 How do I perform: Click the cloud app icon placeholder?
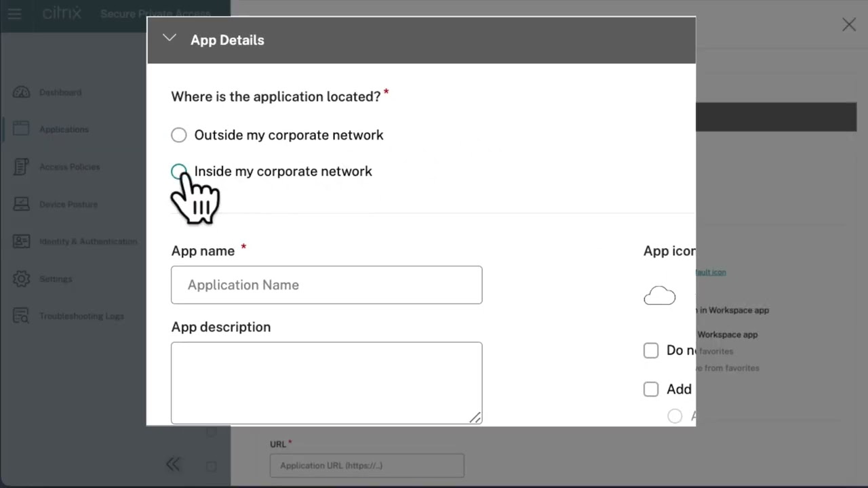(x=659, y=296)
